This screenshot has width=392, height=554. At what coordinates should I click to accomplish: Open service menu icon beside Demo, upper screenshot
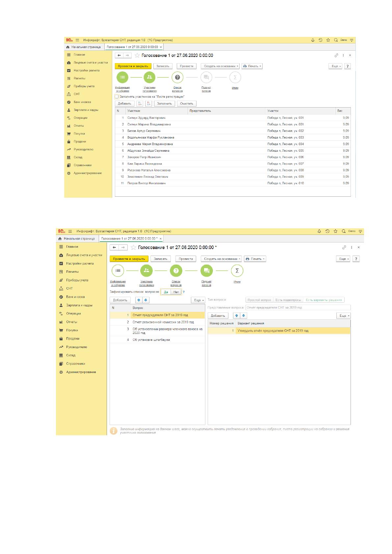coord(352,40)
